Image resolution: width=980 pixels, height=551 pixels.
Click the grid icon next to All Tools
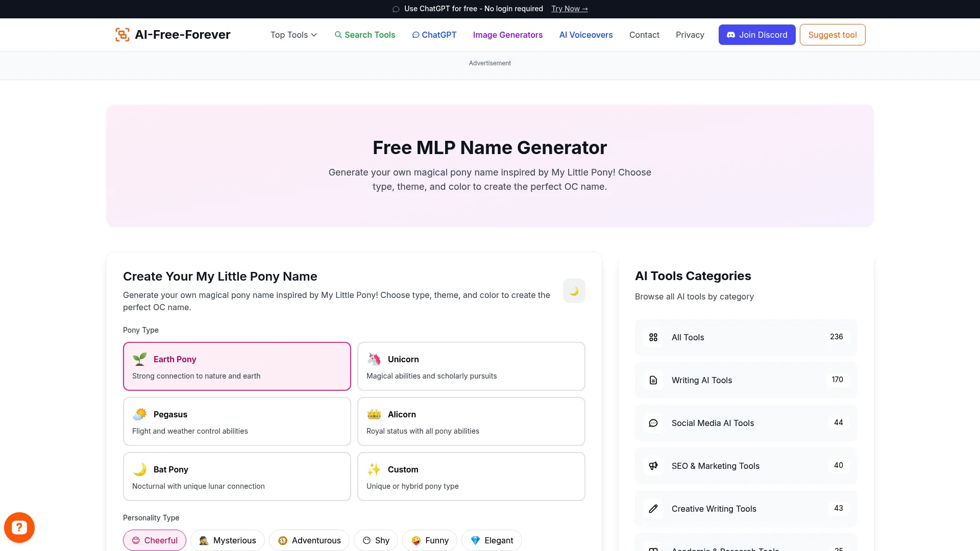(x=653, y=337)
